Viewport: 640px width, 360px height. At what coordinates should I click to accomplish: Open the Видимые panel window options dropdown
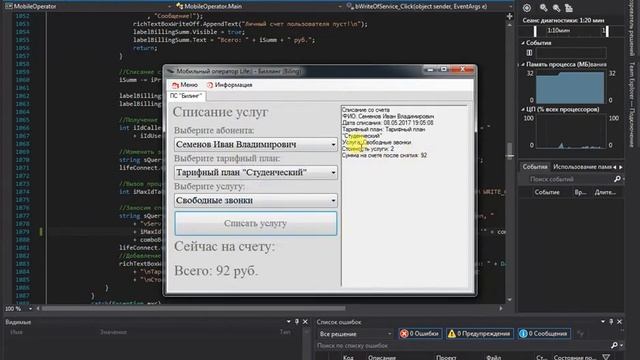pyautogui.click(x=289, y=322)
